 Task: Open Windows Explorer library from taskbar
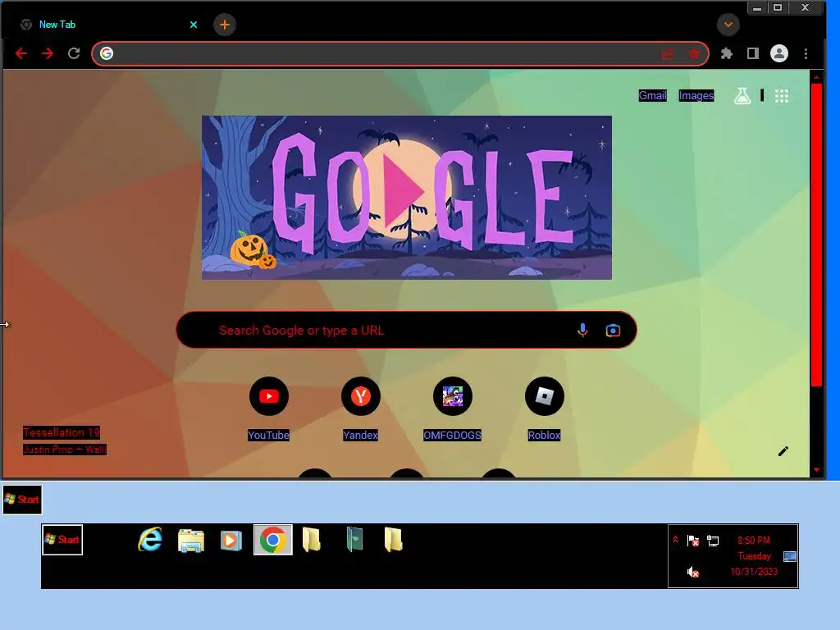click(190, 540)
